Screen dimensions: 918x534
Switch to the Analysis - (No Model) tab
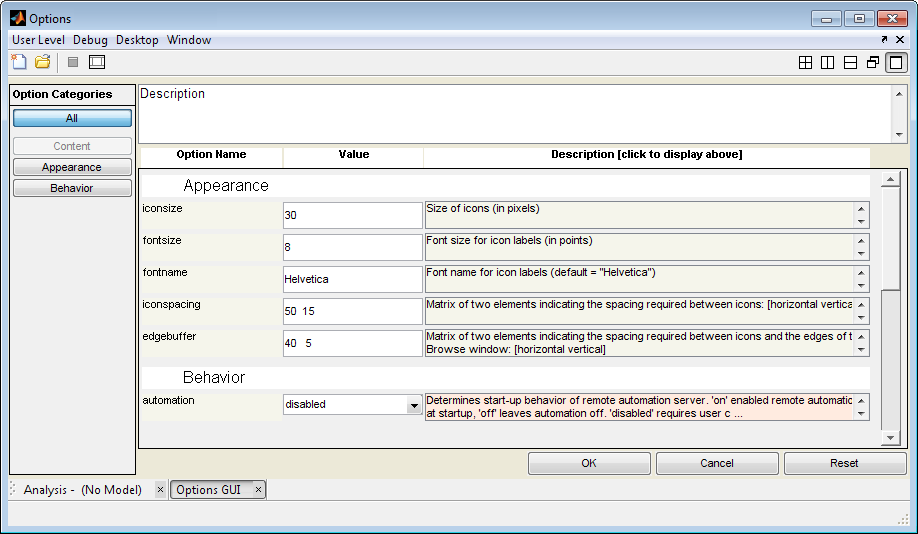(x=82, y=490)
